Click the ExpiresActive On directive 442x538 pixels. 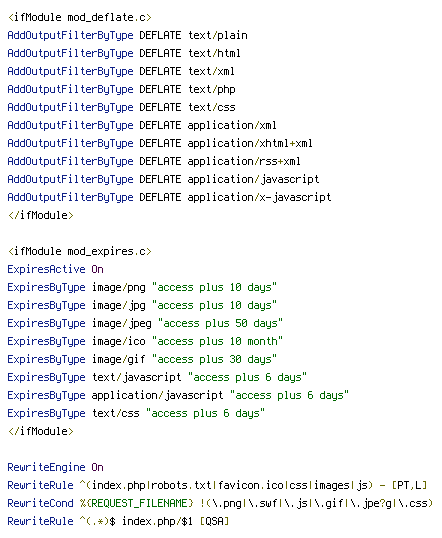click(56, 269)
